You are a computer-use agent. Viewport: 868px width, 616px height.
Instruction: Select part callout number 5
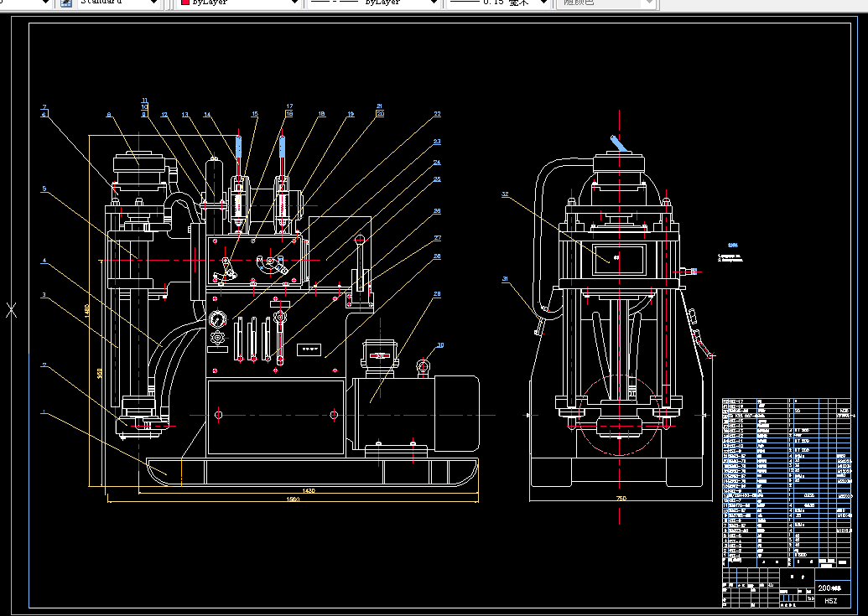44,189
